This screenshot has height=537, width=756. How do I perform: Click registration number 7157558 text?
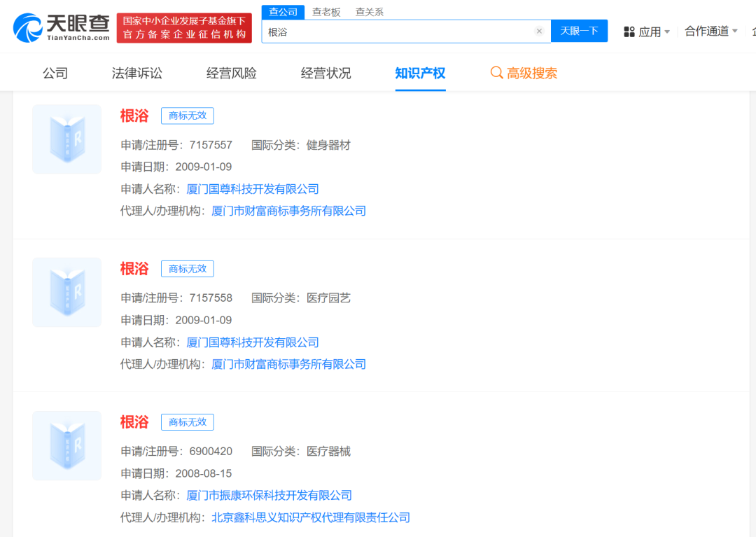211,298
